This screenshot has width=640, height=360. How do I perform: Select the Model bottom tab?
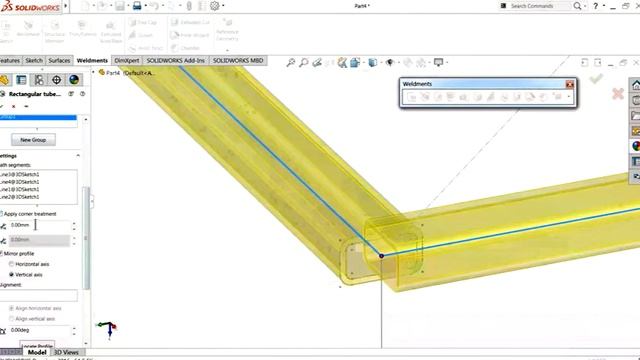37,352
